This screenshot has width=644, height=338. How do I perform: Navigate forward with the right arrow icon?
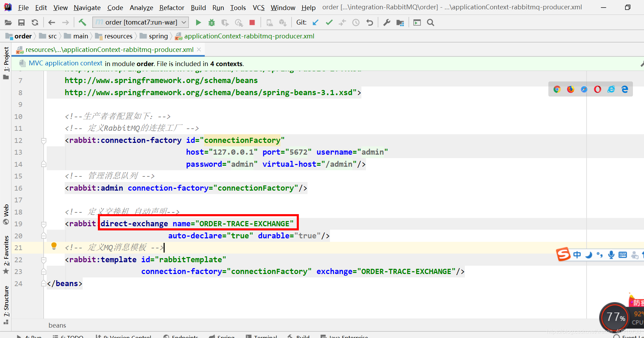(65, 22)
